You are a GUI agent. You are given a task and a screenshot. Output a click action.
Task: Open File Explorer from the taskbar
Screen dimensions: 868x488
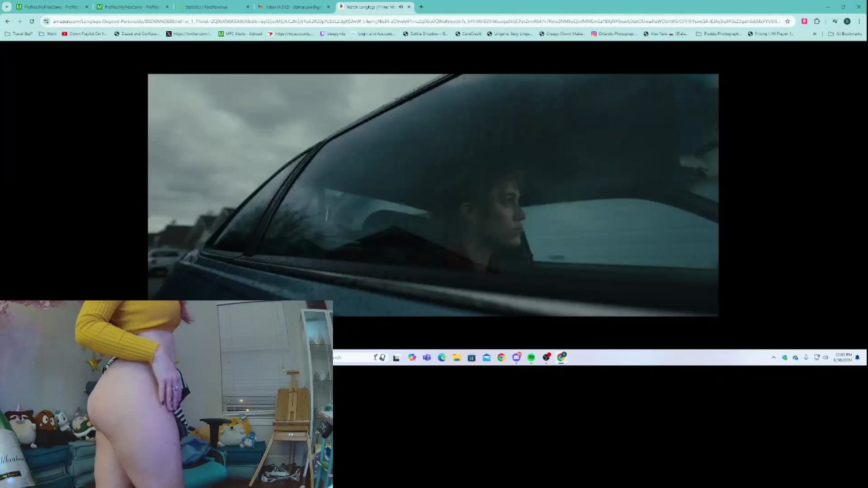(457, 357)
